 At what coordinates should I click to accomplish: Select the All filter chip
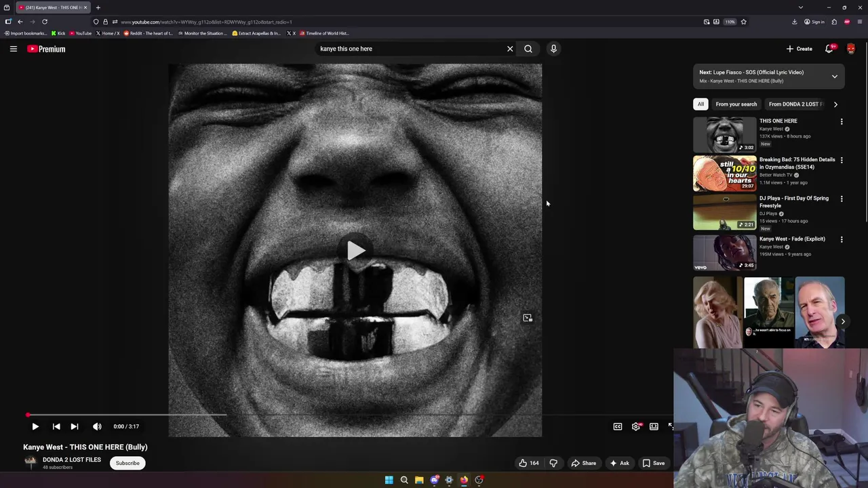(x=701, y=104)
